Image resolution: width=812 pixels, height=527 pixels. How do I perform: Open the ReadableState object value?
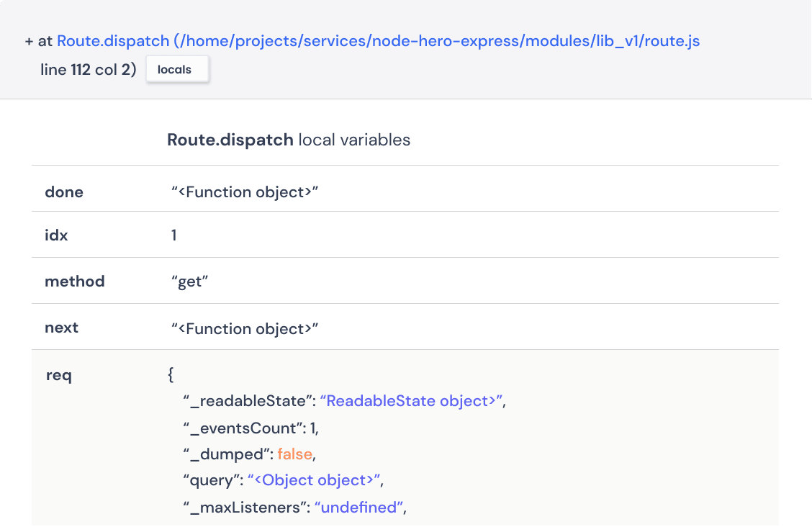click(411, 401)
